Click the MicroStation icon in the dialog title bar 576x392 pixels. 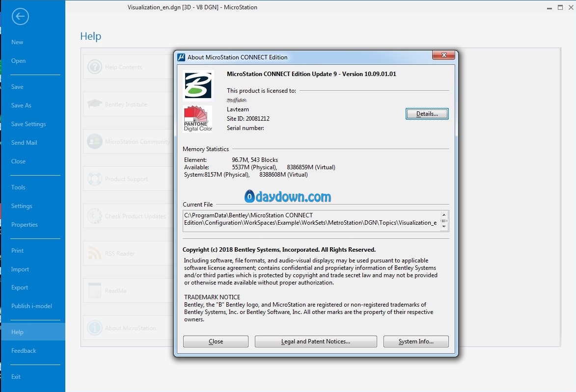pyautogui.click(x=181, y=57)
